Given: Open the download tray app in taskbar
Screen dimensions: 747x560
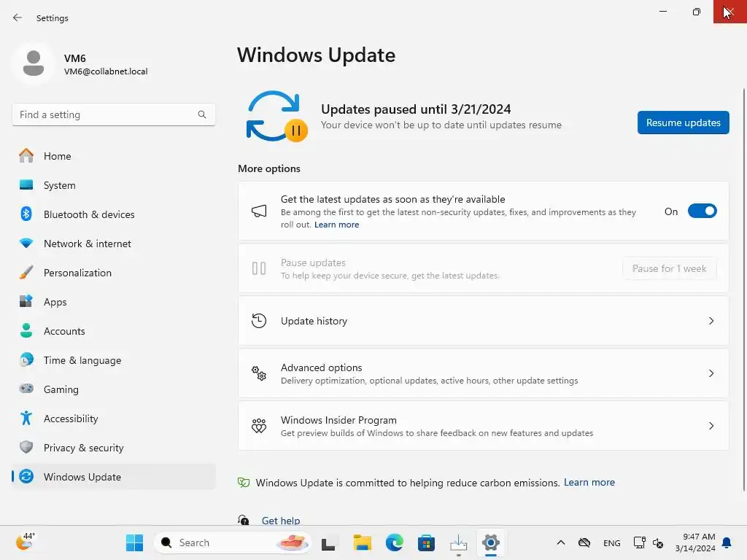Looking at the screenshot, I should [458, 542].
